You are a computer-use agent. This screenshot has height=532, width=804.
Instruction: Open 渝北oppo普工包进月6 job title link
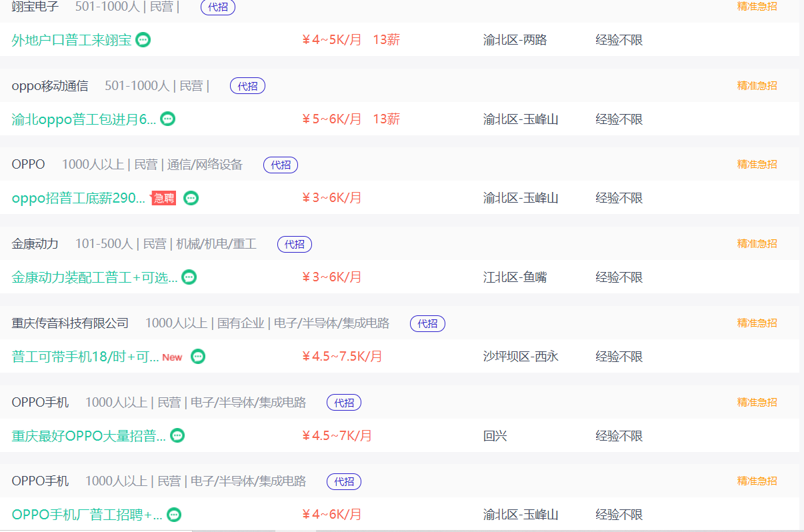pos(84,119)
